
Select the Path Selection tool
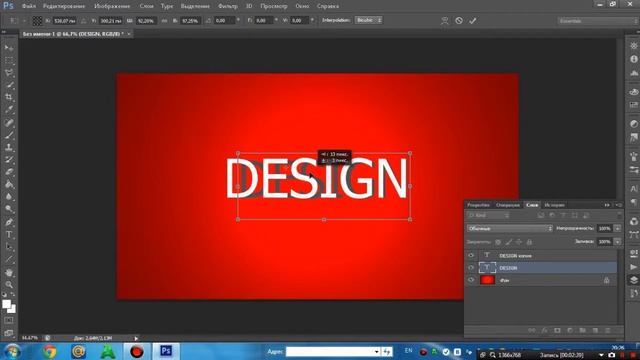[x=9, y=247]
